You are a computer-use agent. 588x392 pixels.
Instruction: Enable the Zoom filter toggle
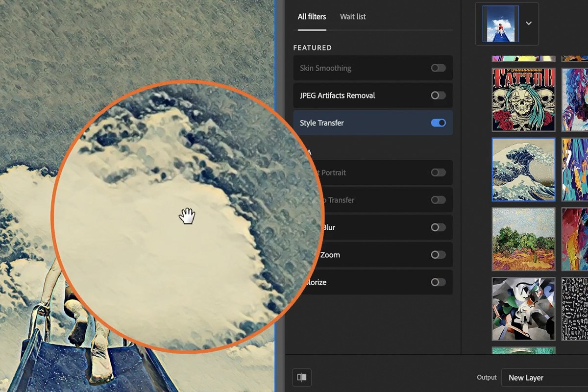coord(438,255)
